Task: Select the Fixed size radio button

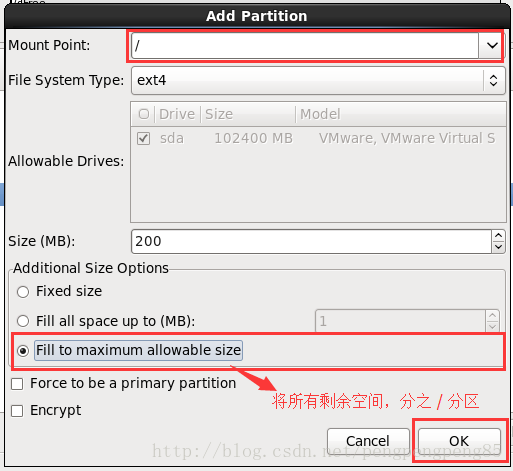Action: pos(23,292)
